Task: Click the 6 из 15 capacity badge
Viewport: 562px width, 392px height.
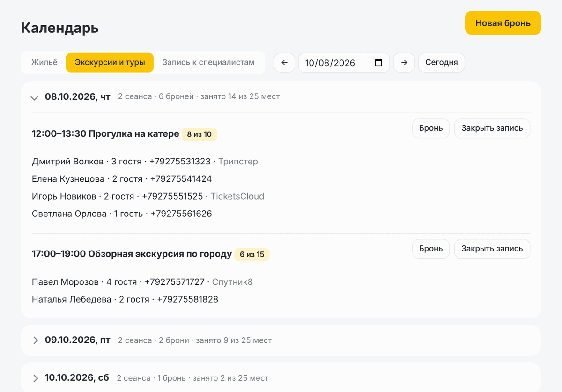Action: coord(252,255)
